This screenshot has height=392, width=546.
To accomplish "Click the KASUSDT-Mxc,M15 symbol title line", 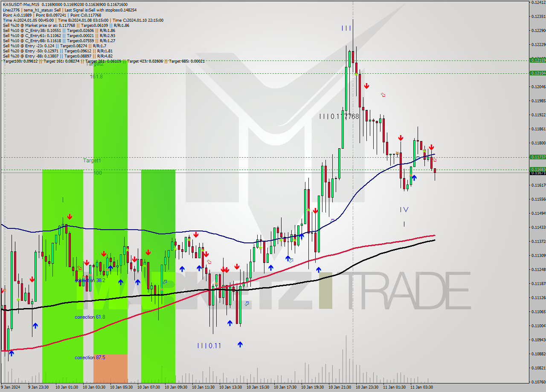I will pyautogui.click(x=65, y=5).
